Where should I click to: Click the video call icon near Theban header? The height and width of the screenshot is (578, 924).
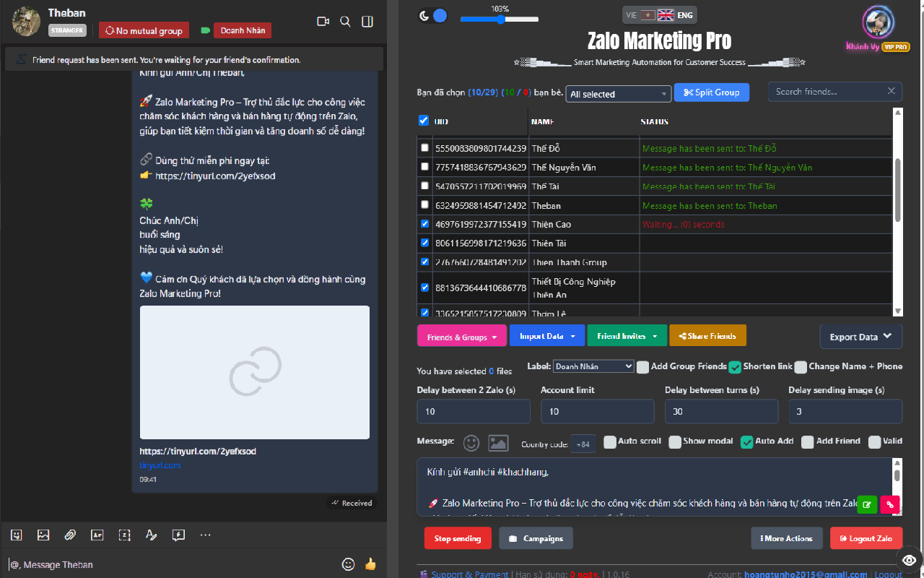coord(323,21)
